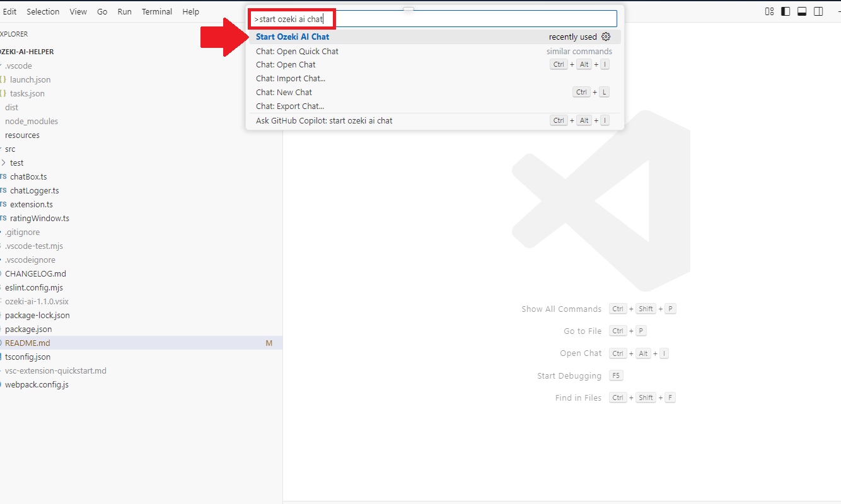Screen dimensions: 841x504
Task: Expand the resources folder
Action: tap(141, 135)
